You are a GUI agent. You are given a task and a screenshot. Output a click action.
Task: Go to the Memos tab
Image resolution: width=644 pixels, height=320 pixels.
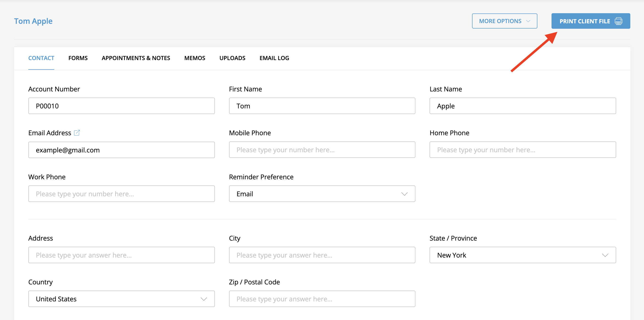pyautogui.click(x=195, y=58)
